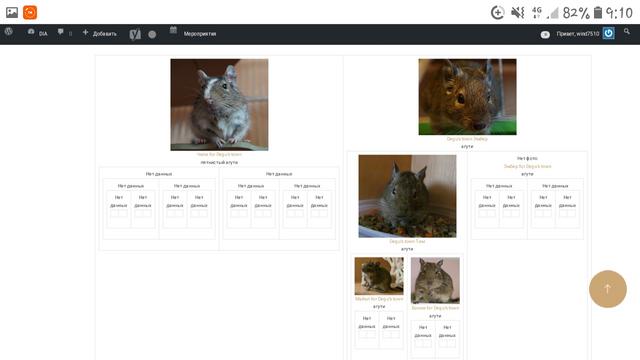
Task: Open the grey degu thumbnail on pink background
Action: click(x=435, y=280)
